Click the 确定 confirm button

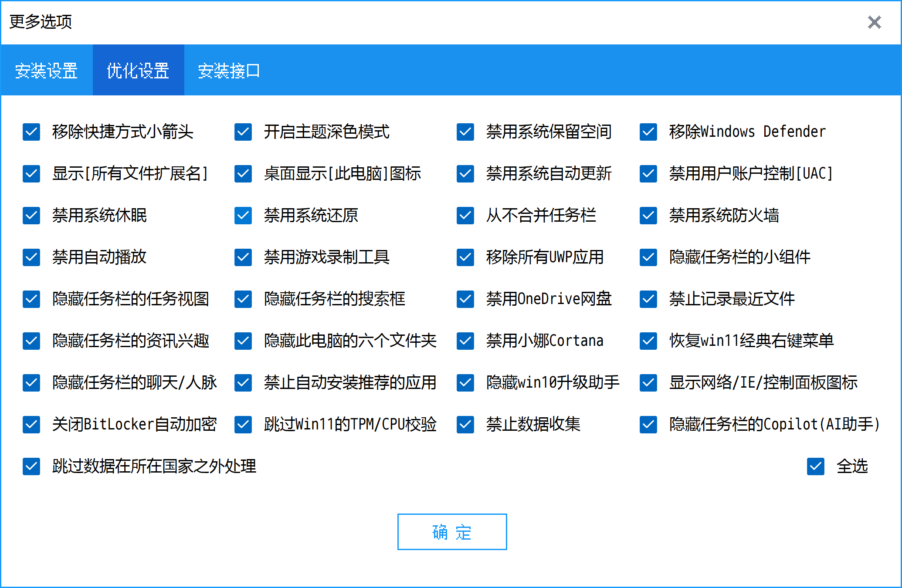452,532
